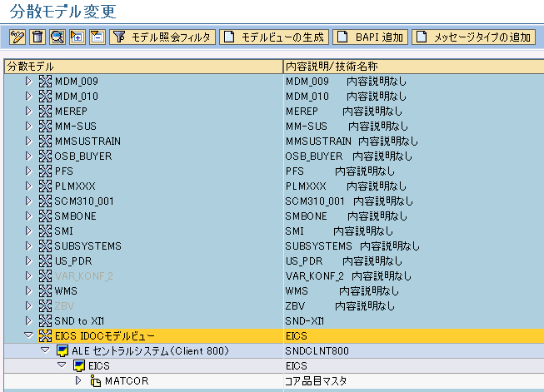The width and height of the screenshot is (544, 392).
Task: Click the 内容説明/技術名称 column header
Action: tap(412, 66)
